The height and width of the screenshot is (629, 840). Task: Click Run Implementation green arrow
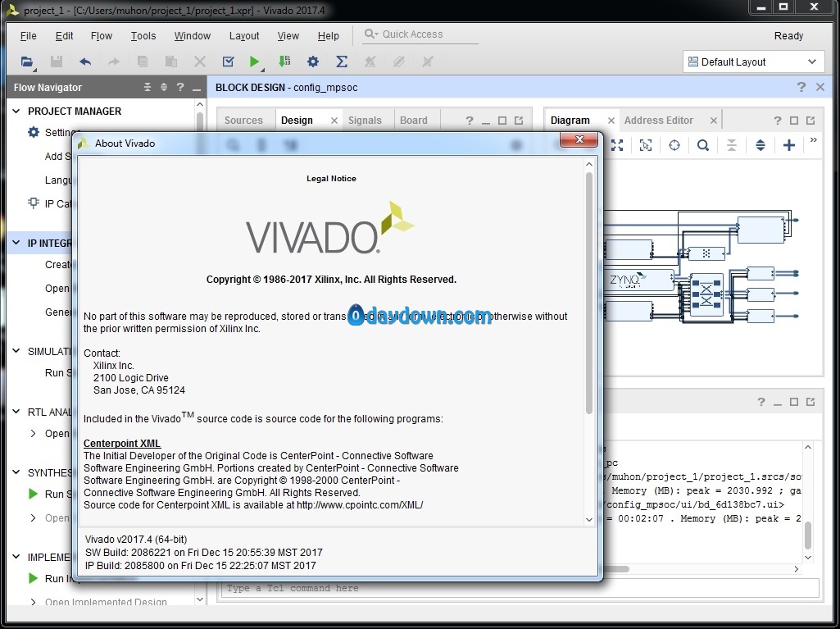pyautogui.click(x=34, y=579)
